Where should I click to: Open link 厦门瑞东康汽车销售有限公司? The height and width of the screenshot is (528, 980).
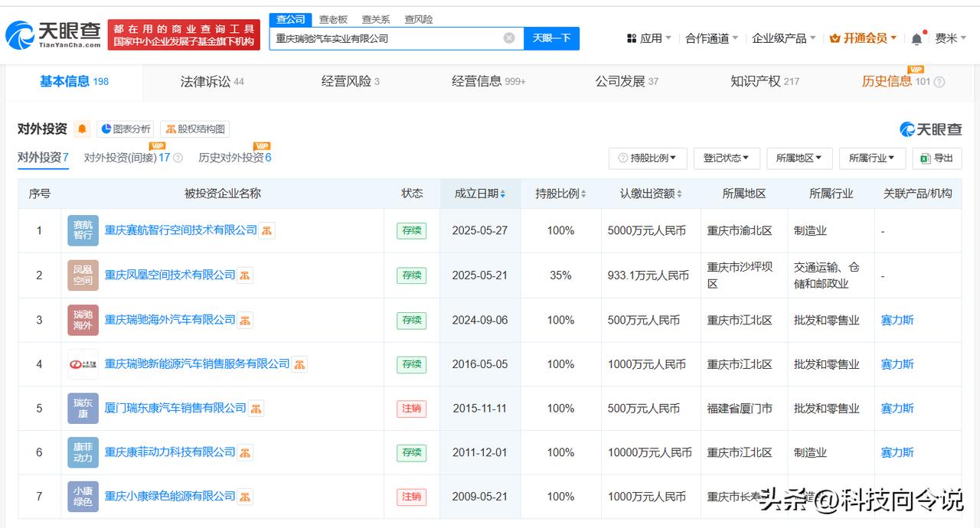[x=175, y=409]
